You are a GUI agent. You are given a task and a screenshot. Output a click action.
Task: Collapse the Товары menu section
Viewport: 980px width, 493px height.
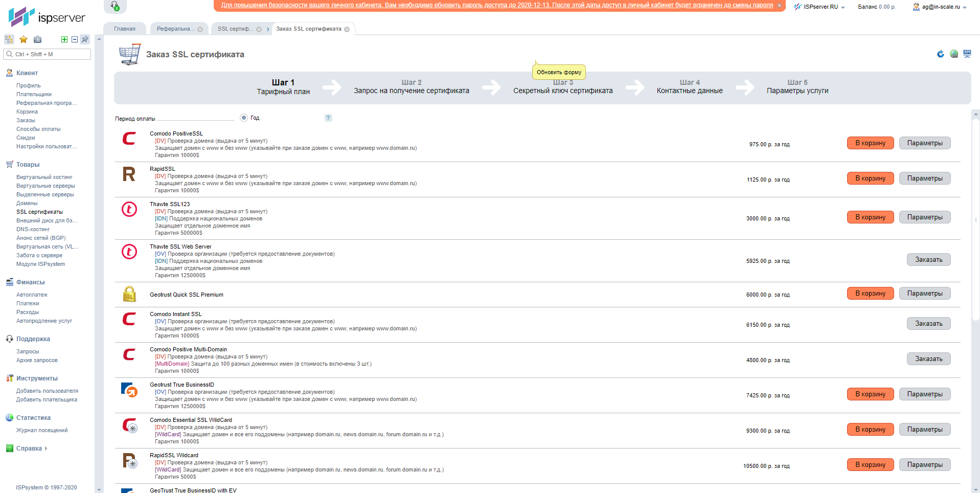[28, 165]
